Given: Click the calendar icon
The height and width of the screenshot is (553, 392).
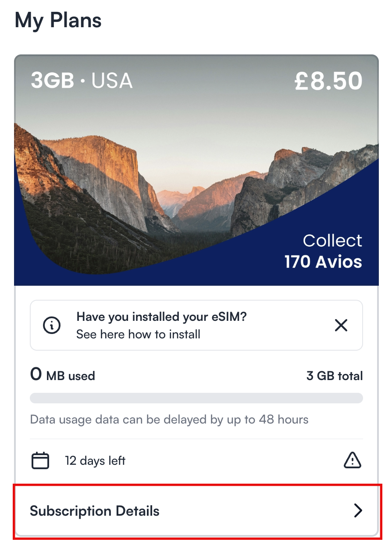Looking at the screenshot, I should (x=40, y=461).
